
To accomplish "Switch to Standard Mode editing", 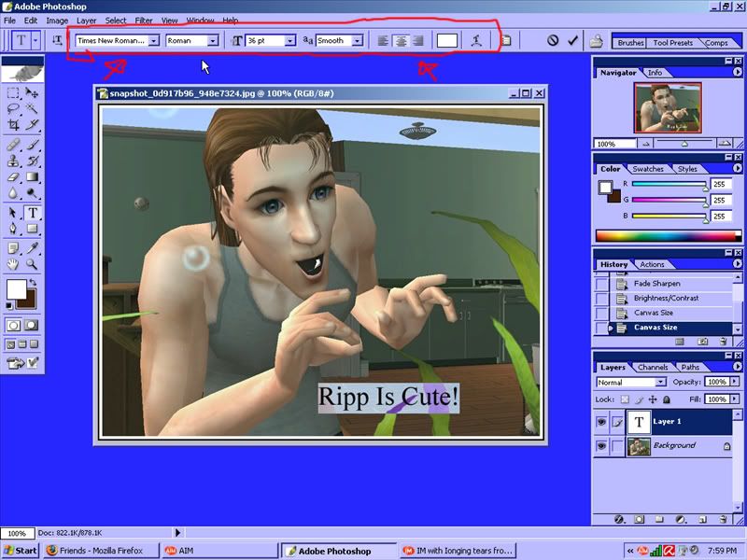I will click(x=13, y=326).
